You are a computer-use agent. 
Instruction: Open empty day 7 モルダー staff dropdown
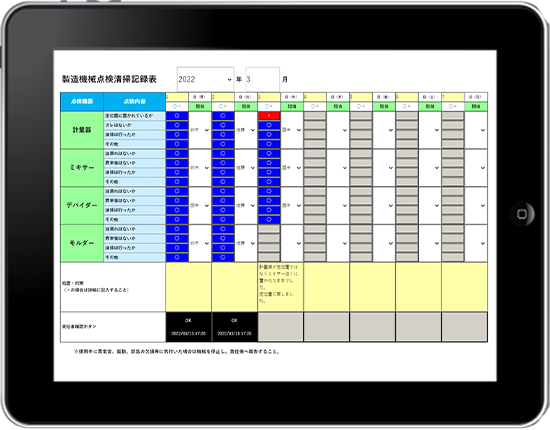click(x=476, y=243)
